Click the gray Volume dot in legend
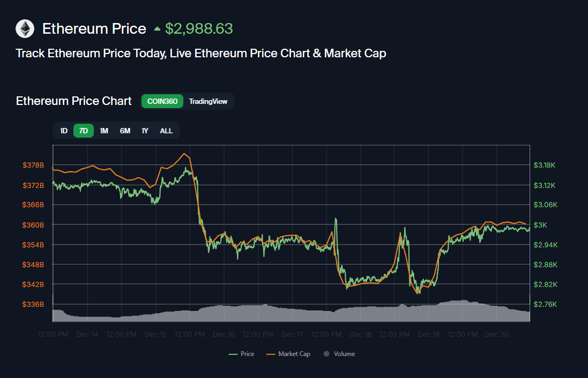The height and width of the screenshot is (378, 588). point(325,353)
